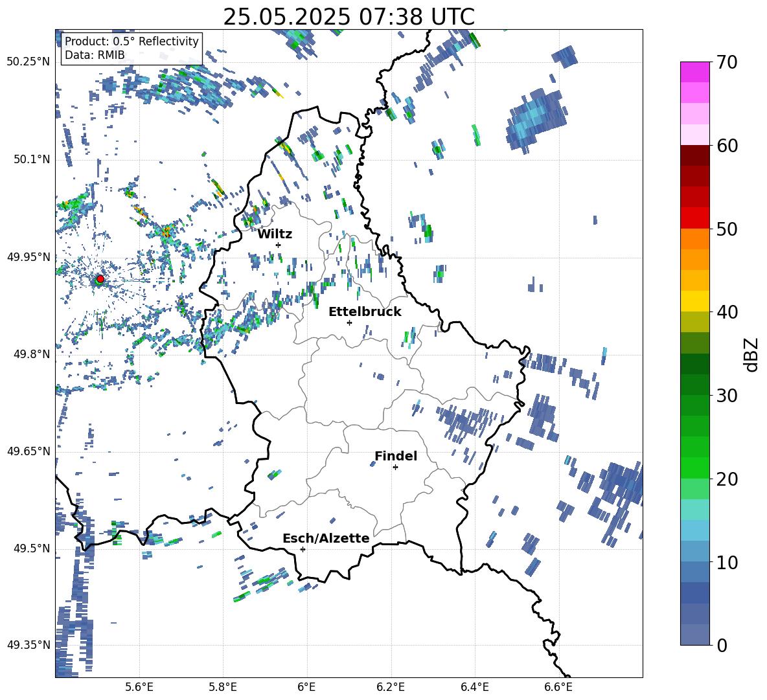Viewport: 767px width, 700px height.
Task: Click the 49.35°N latitude label
Action: tap(29, 645)
